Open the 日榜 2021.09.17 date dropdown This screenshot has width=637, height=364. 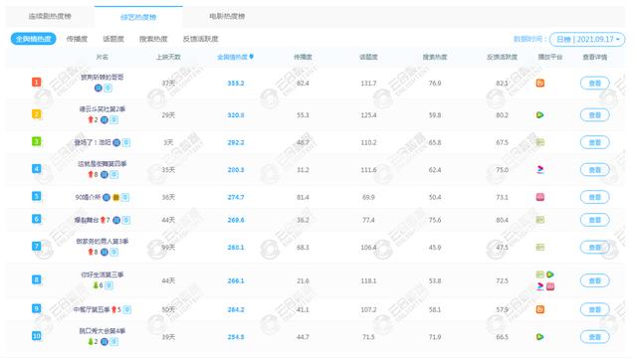click(587, 40)
